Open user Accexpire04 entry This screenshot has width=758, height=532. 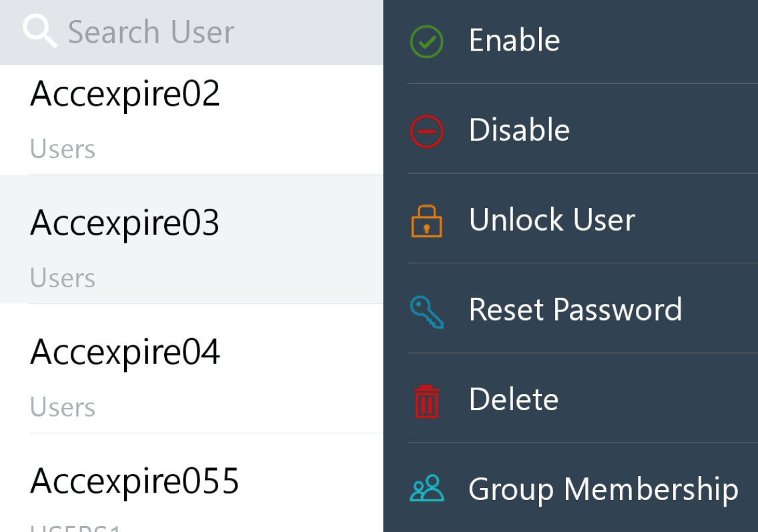(x=125, y=352)
